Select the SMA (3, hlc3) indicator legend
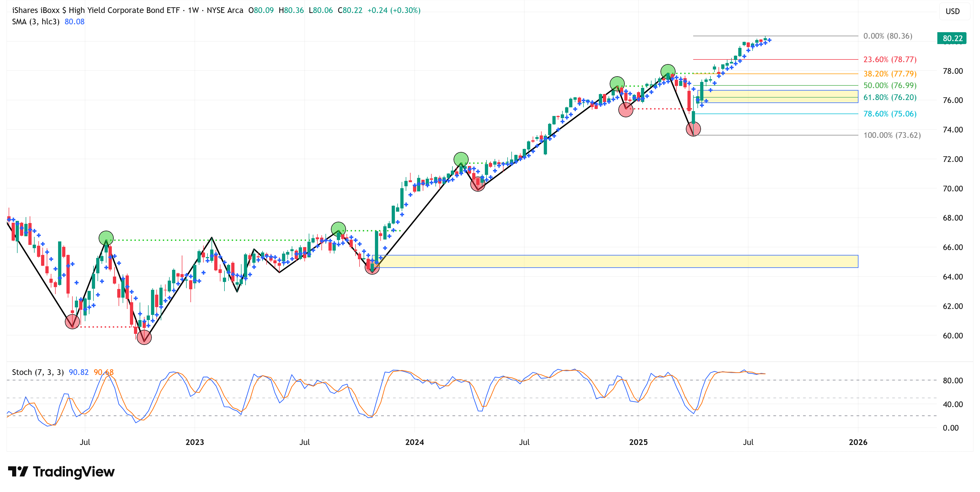The height and width of the screenshot is (492, 980). 36,22
